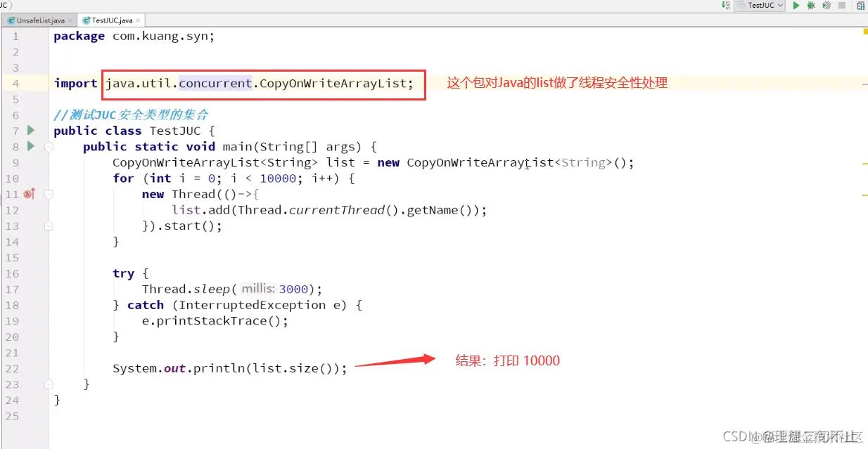Click line number 4 in the gutter
The width and height of the screenshot is (868, 449).
click(x=15, y=83)
